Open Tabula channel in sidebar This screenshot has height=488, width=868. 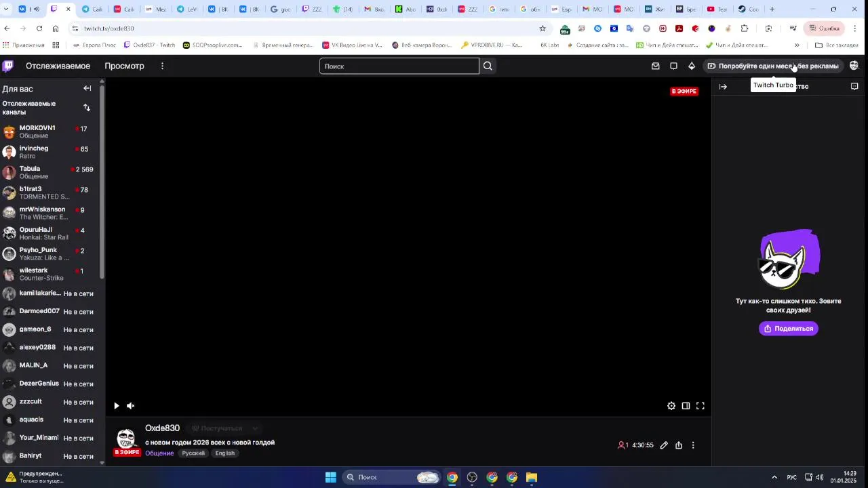pos(49,172)
